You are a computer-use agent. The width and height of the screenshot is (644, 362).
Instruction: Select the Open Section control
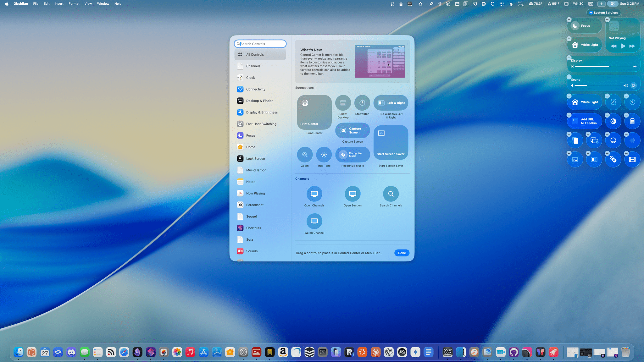tap(353, 194)
